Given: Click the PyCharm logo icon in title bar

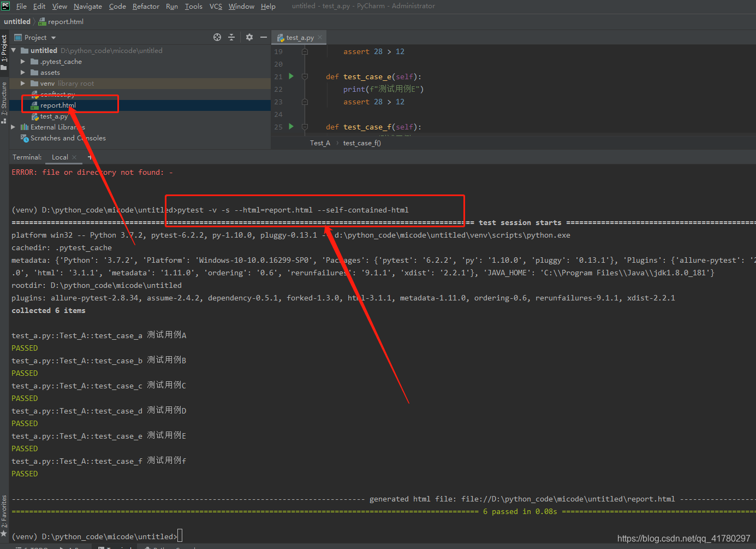Looking at the screenshot, I should pyautogui.click(x=5, y=6).
